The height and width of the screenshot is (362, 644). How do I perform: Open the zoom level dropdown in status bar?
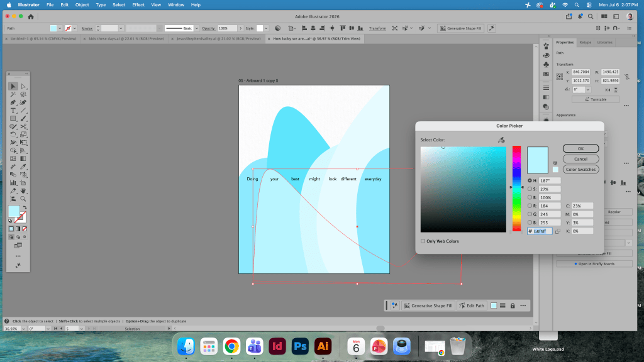click(23, 329)
